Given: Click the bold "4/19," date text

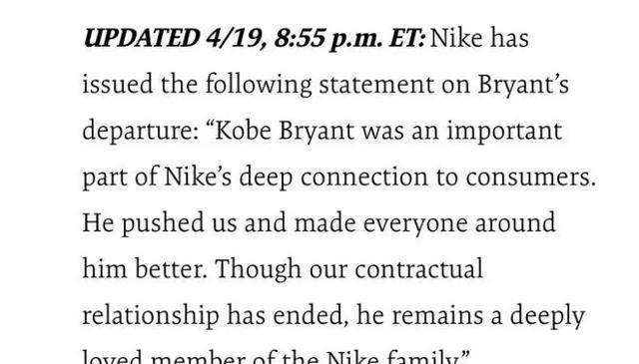Looking at the screenshot, I should click(x=236, y=39).
